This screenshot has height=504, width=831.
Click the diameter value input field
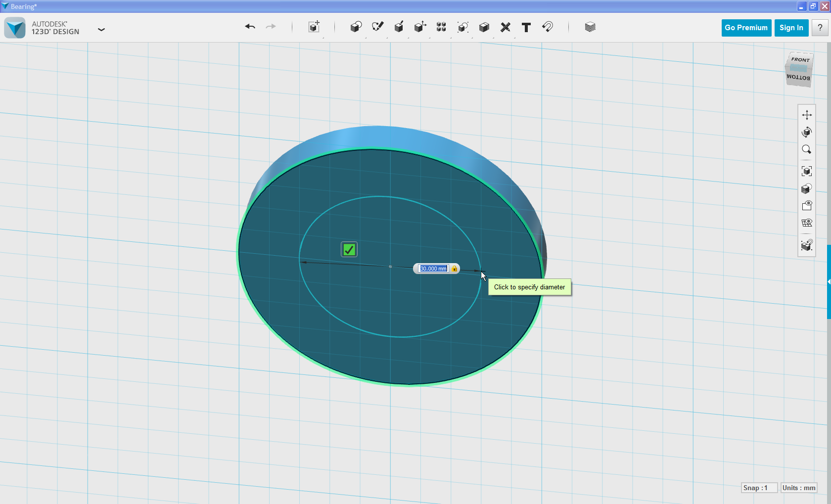[x=433, y=269]
